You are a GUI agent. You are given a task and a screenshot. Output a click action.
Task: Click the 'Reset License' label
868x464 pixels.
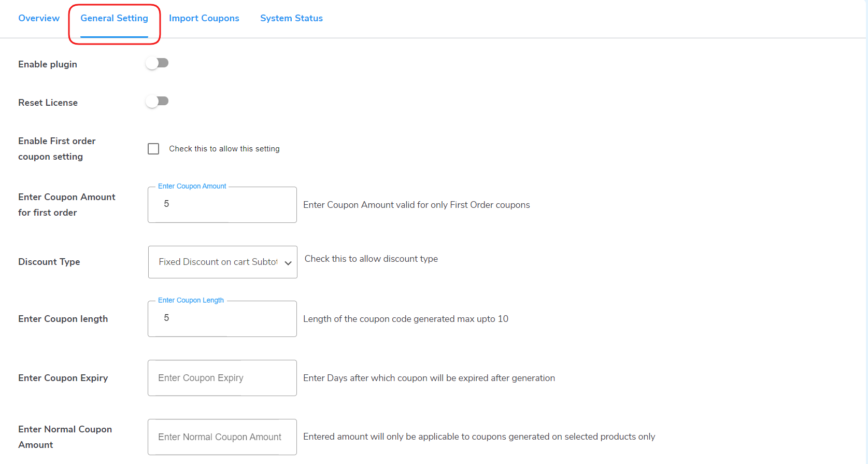pyautogui.click(x=48, y=103)
